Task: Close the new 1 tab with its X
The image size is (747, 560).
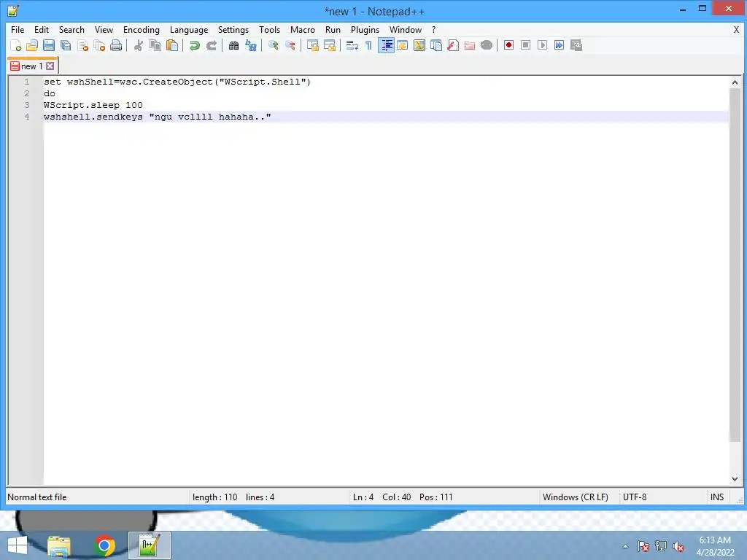Action: tap(50, 66)
